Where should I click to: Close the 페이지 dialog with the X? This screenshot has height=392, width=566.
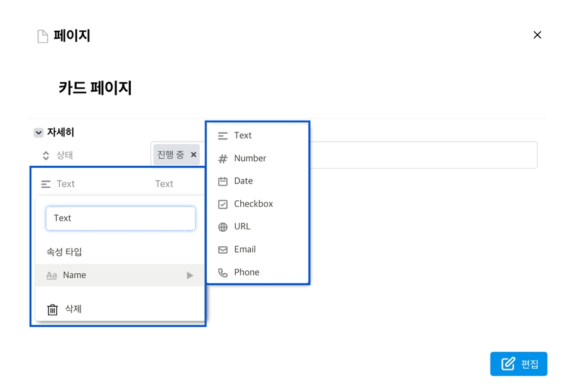coord(537,35)
